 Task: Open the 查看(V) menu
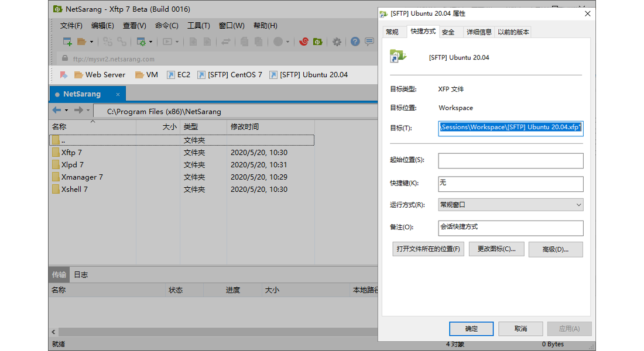134,26
